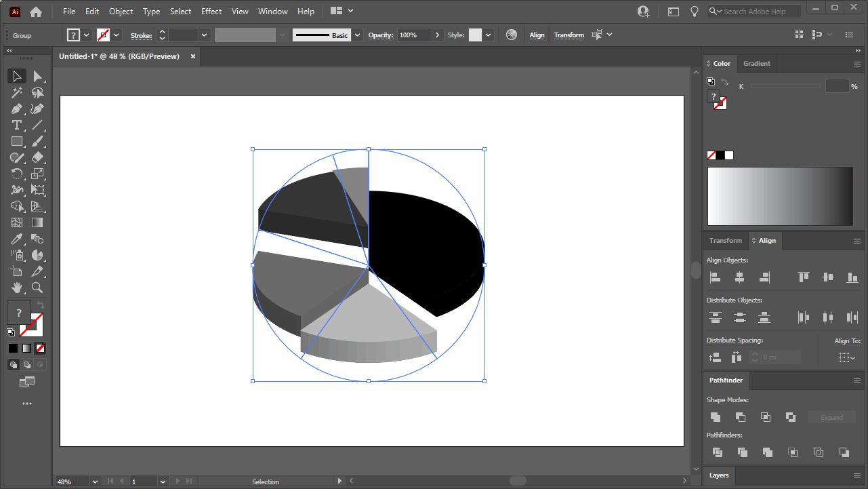The height and width of the screenshot is (489, 868).
Task: Open the Opacity dropdown
Action: (x=437, y=35)
